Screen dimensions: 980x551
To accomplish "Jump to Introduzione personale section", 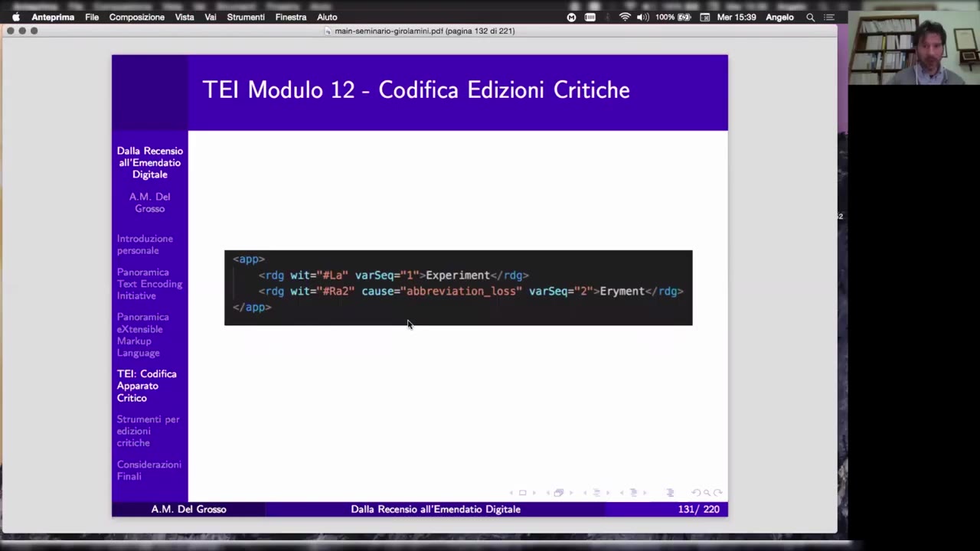I will [x=145, y=245].
